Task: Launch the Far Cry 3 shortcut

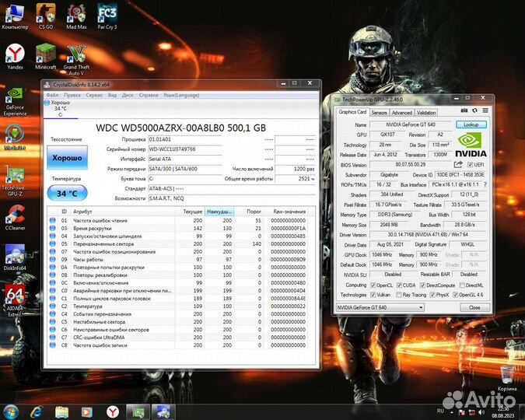Action: 107,16
